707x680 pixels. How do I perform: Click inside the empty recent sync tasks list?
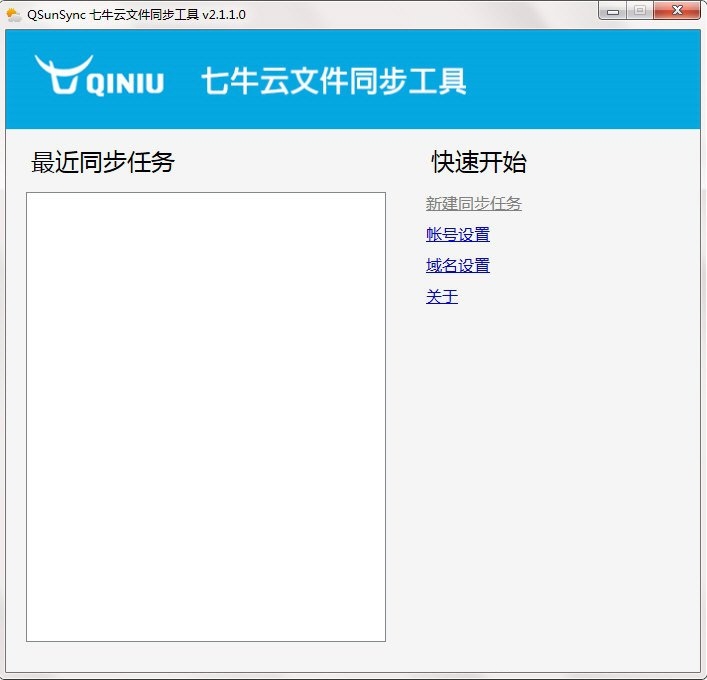point(205,415)
